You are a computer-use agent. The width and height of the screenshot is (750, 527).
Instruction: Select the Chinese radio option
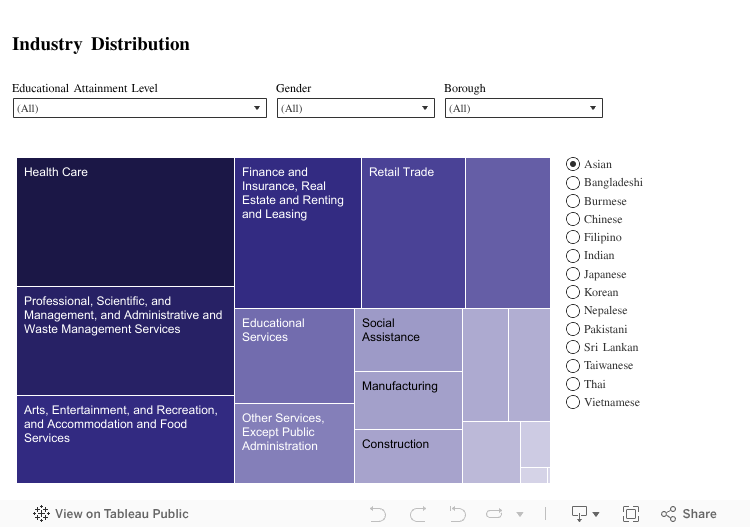573,219
